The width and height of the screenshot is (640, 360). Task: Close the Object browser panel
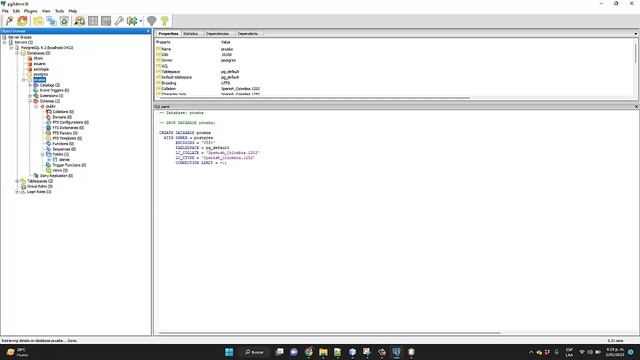pyautogui.click(x=148, y=31)
